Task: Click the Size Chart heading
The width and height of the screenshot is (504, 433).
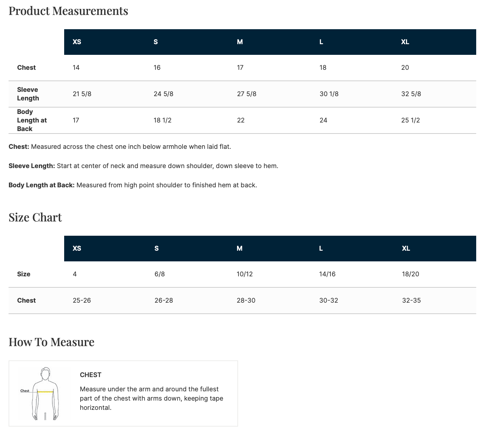Action: [x=35, y=218]
